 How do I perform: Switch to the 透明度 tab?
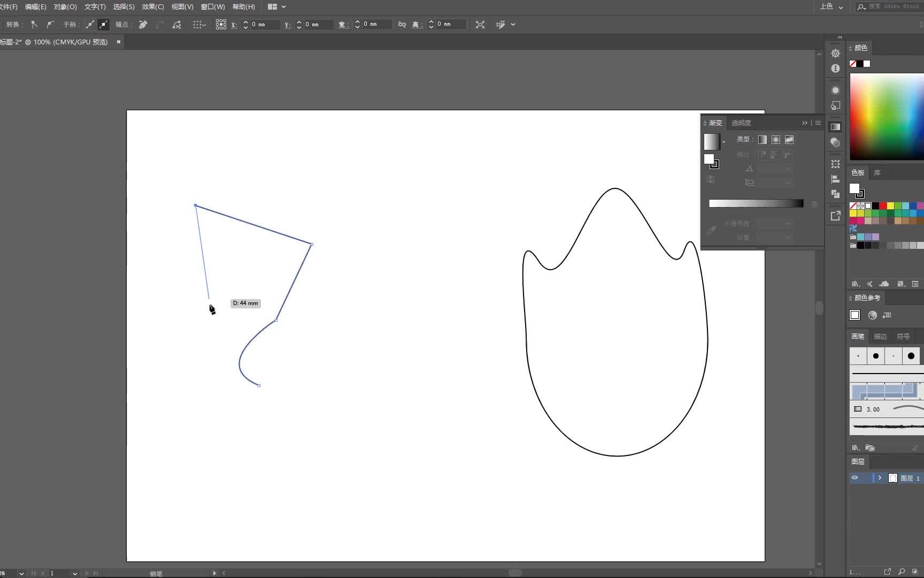point(741,123)
